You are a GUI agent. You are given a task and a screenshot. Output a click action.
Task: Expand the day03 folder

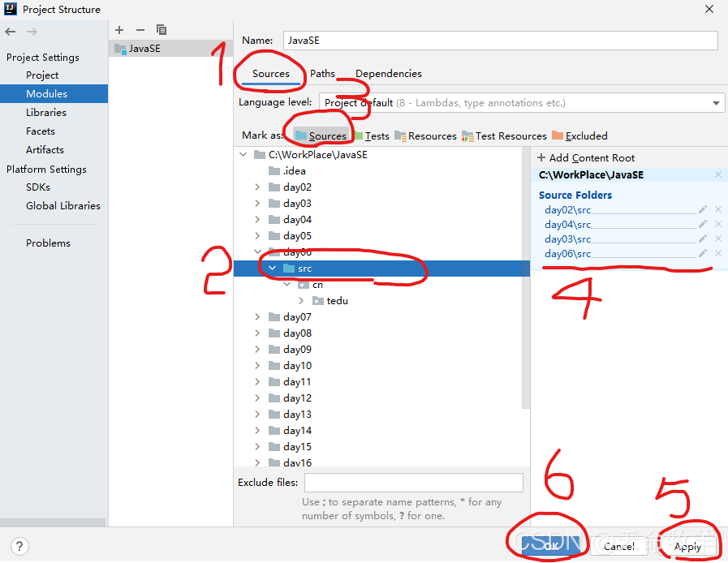point(257,204)
